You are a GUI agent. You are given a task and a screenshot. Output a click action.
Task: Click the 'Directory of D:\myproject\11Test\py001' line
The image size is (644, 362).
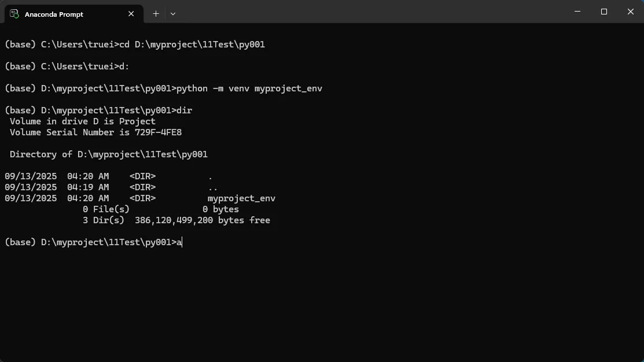tap(109, 154)
